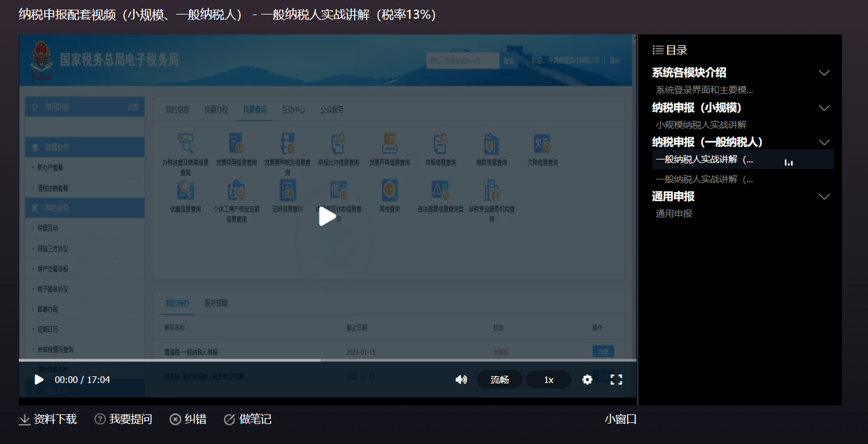Click the 纠错 error report icon
Screen dimensions: 868x444
(175, 419)
